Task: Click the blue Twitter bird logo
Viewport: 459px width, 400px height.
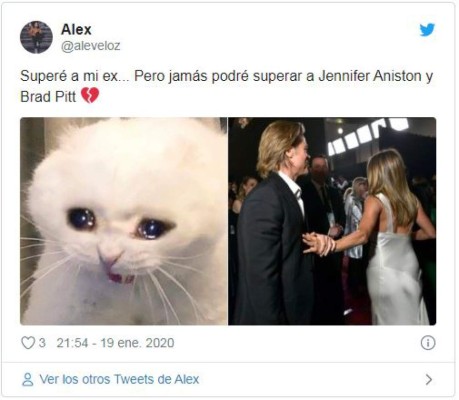Action: pyautogui.click(x=427, y=30)
